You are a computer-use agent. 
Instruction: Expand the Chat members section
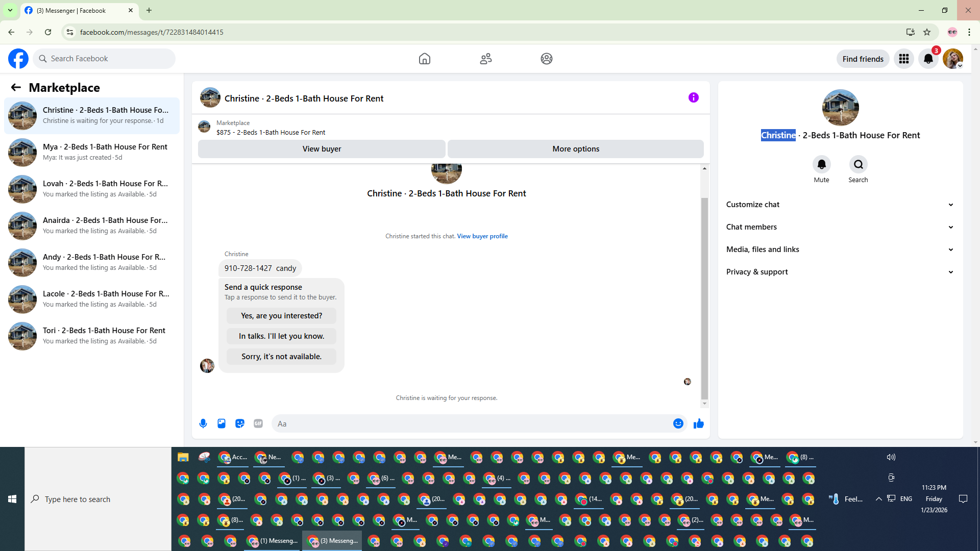(x=840, y=227)
